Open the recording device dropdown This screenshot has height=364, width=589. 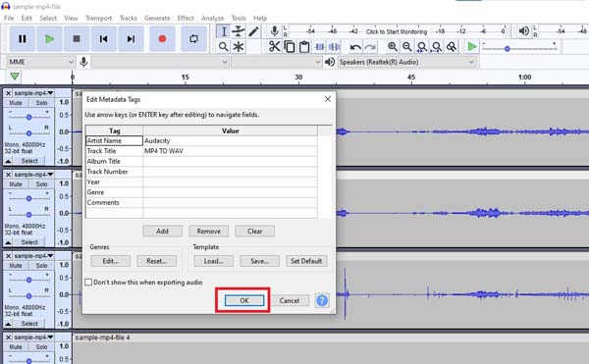click(x=160, y=62)
